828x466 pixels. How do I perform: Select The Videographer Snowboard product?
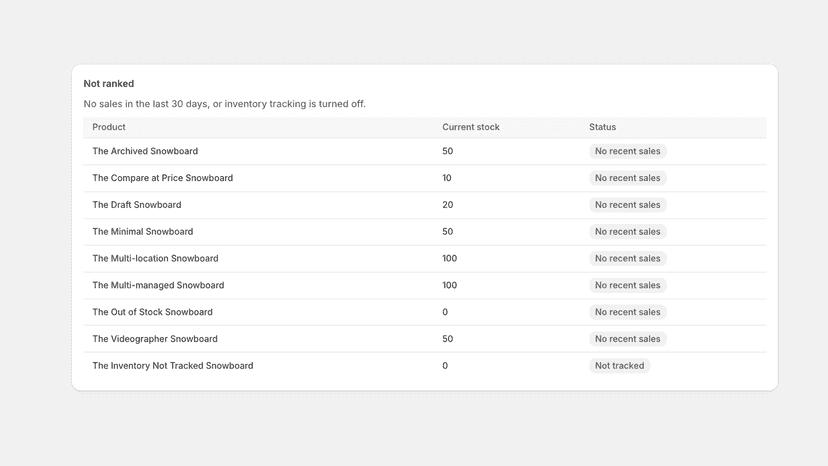pyautogui.click(x=155, y=339)
